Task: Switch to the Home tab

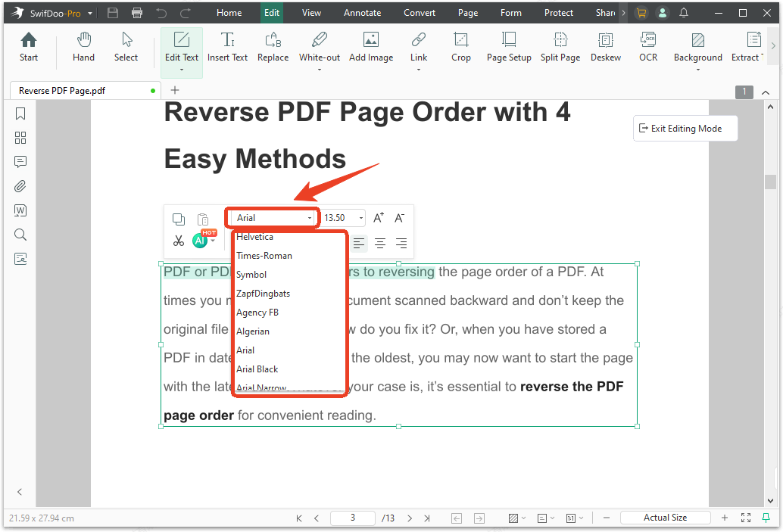Action: 229,13
